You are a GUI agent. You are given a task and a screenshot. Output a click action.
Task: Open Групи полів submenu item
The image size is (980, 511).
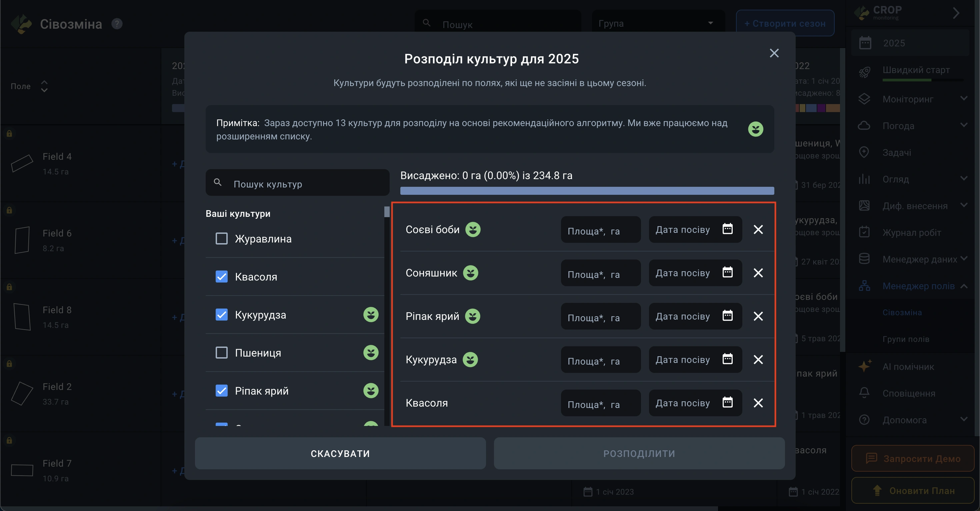point(905,339)
